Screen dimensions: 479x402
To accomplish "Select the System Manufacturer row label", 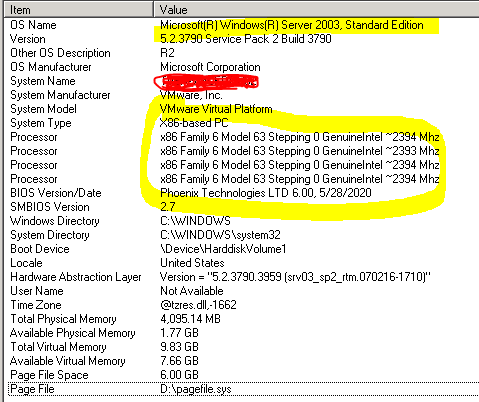I will tap(60, 95).
